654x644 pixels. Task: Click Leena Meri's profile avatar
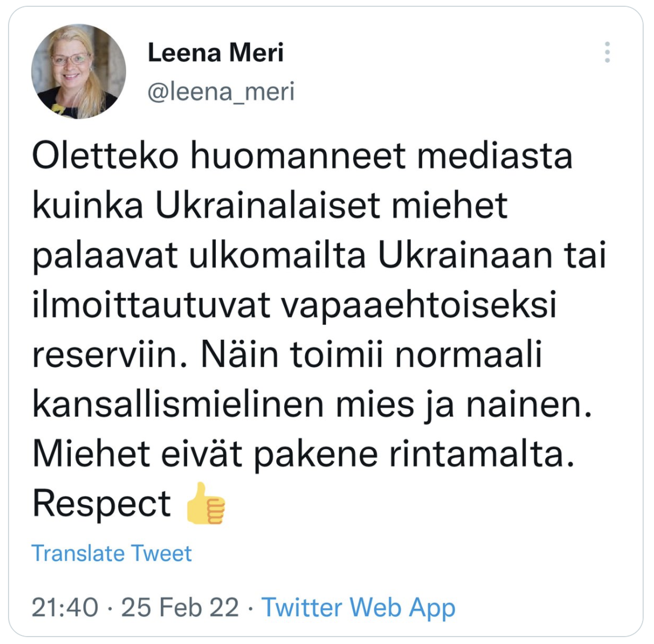coord(78,71)
